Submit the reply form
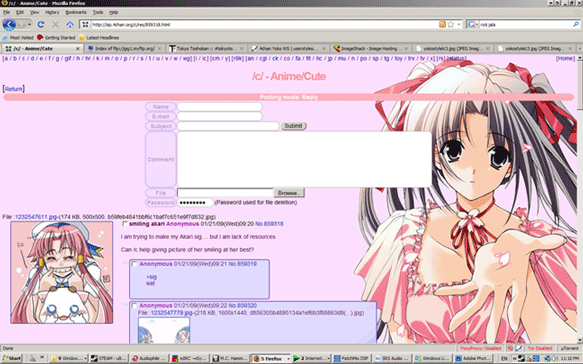This screenshot has width=583, height=364. [293, 126]
